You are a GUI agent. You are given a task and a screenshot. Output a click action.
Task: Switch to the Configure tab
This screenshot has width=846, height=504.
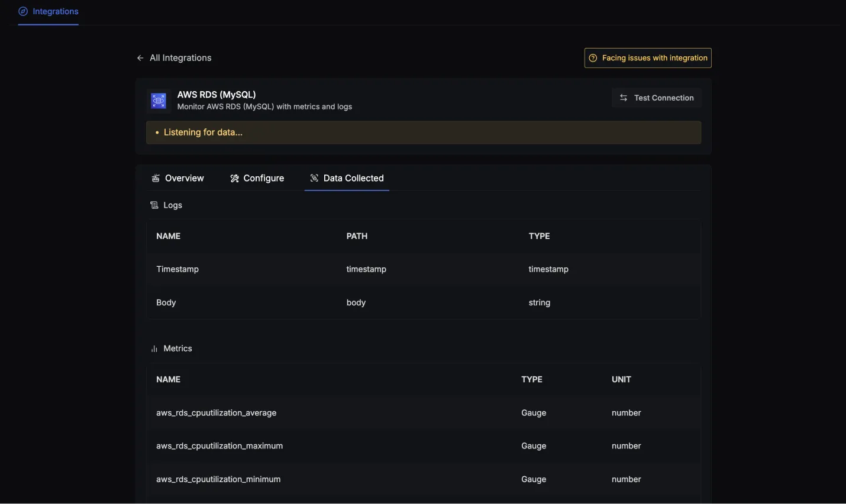point(257,178)
